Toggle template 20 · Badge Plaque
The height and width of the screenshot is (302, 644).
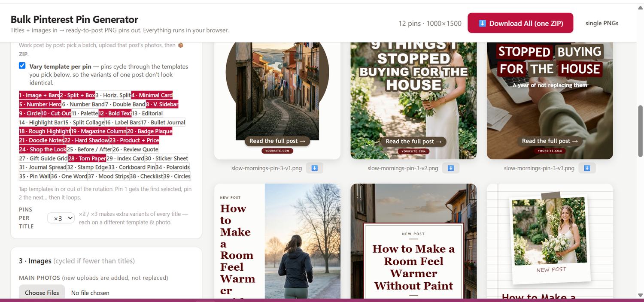point(149,131)
